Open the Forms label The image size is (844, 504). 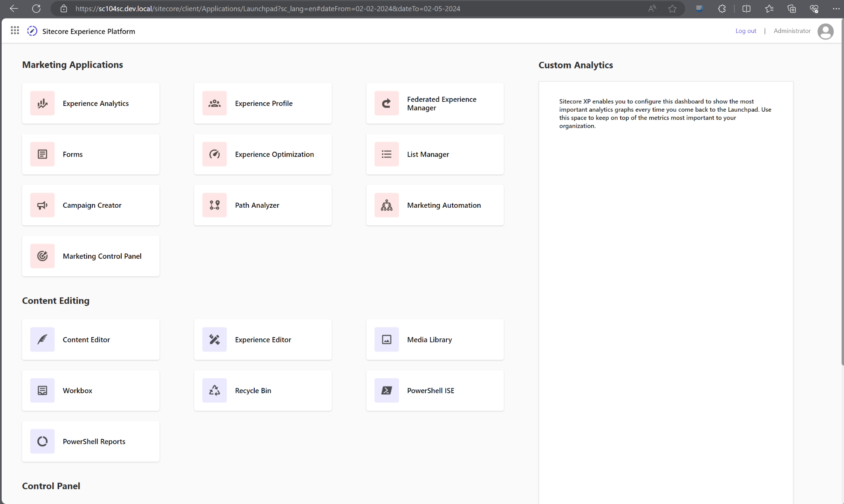73,154
